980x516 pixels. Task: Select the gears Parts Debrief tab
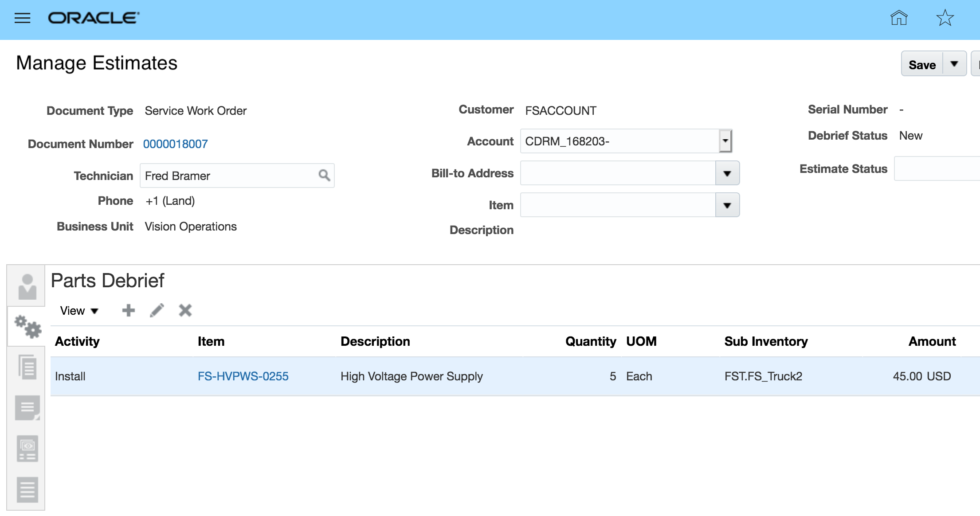(27, 327)
